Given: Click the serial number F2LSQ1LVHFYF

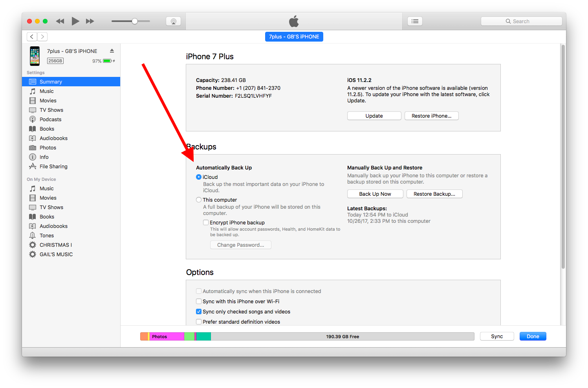Looking at the screenshot, I should [253, 96].
